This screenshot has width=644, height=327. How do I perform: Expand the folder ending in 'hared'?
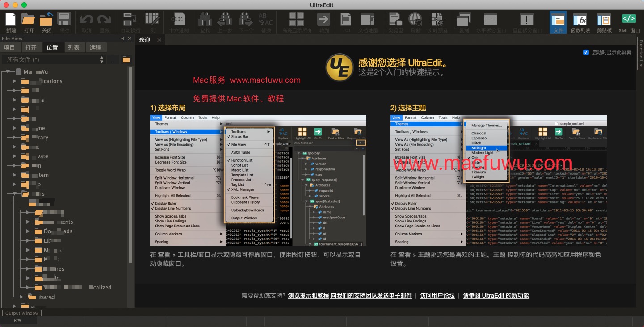[21, 297]
